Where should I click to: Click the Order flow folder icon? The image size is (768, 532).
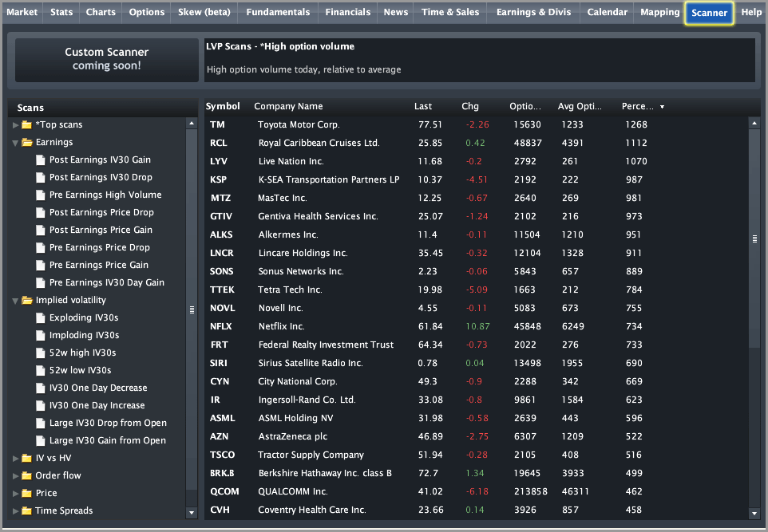coord(27,475)
